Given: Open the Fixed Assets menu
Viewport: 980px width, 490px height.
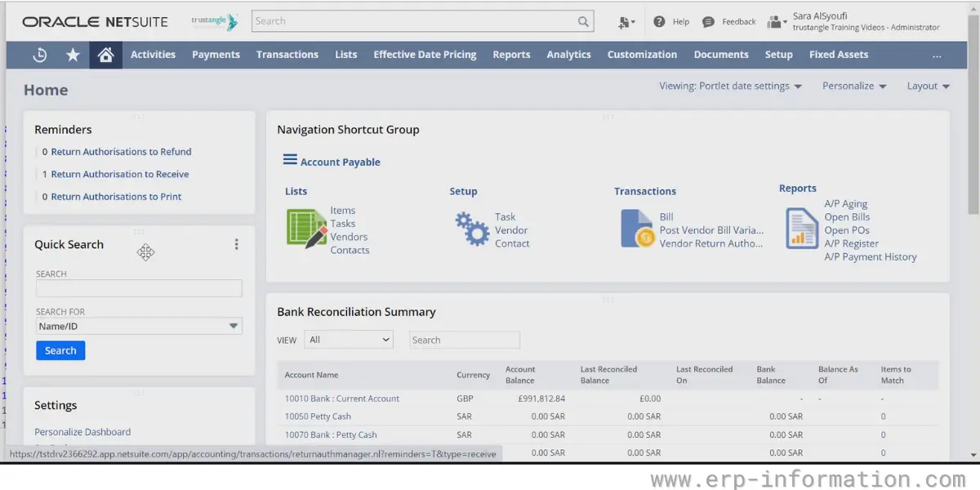Looking at the screenshot, I should (839, 55).
